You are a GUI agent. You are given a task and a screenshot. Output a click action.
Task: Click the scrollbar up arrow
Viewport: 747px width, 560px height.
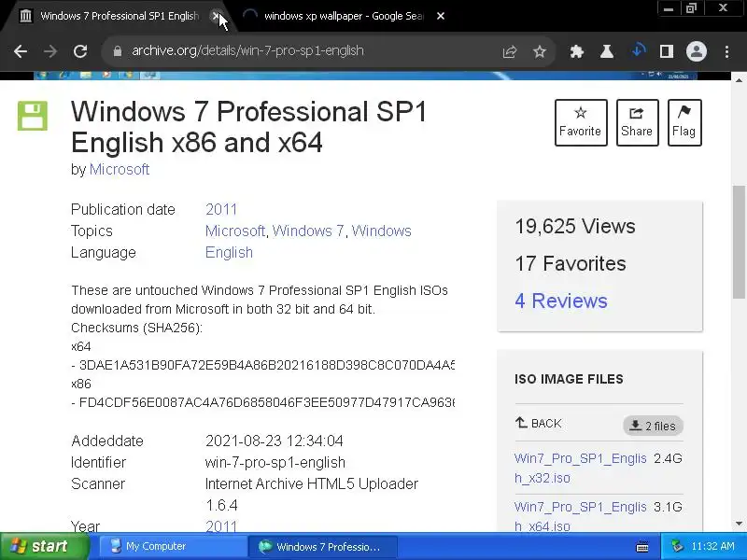click(739, 80)
